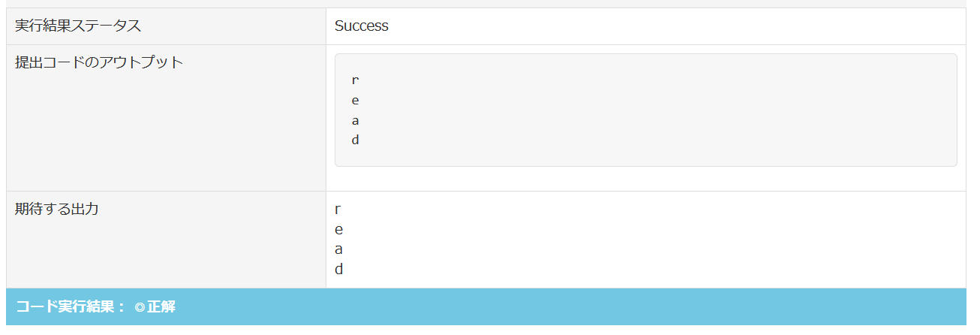Screen dimensions: 980x335
Task: Click letter r in the submitted output box
Action: 355,80
